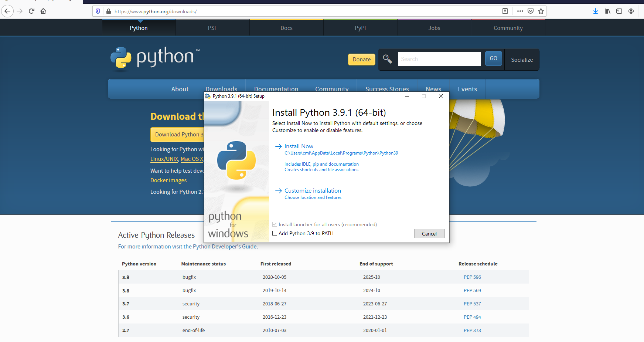Open the PEP 596 release schedule link
The image size is (644, 342).
(x=472, y=277)
